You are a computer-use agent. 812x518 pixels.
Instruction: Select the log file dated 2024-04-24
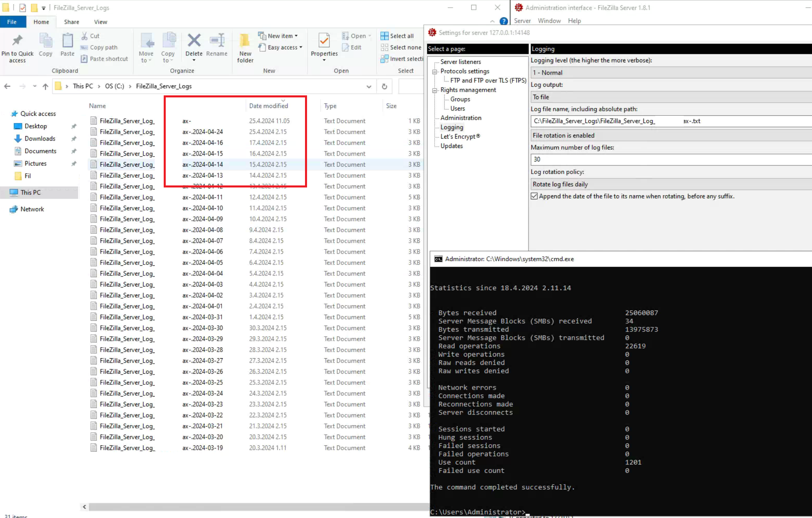click(x=255, y=132)
